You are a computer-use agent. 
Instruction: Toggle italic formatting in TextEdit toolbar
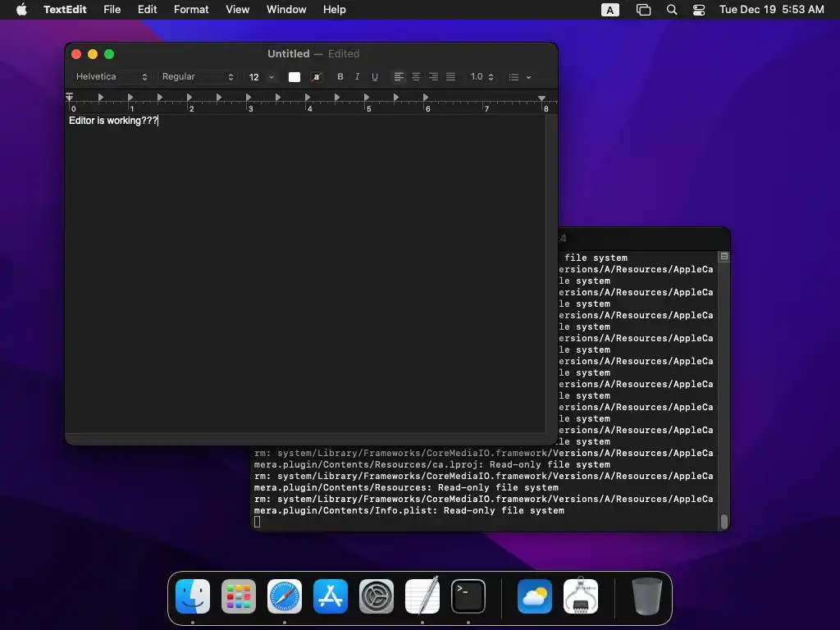[358, 76]
